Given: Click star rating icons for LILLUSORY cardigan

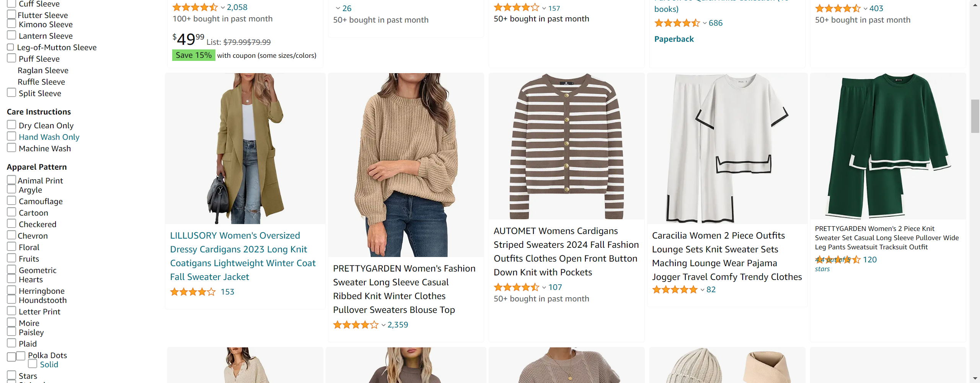Looking at the screenshot, I should coord(193,292).
